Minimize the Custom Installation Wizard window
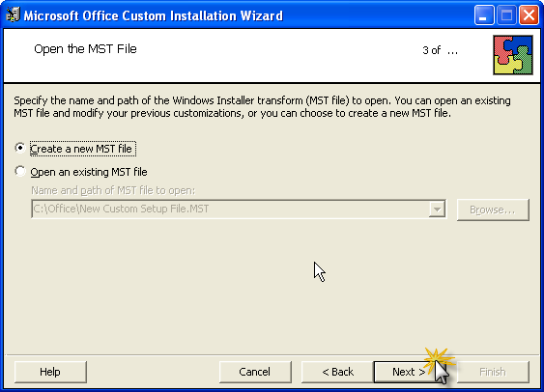Viewport: 544px width, 392px height. click(x=484, y=15)
